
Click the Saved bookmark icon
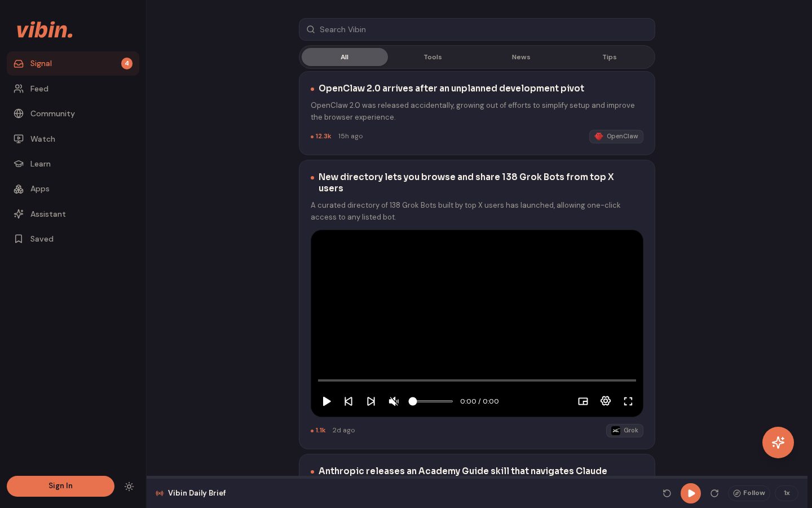[19, 239]
